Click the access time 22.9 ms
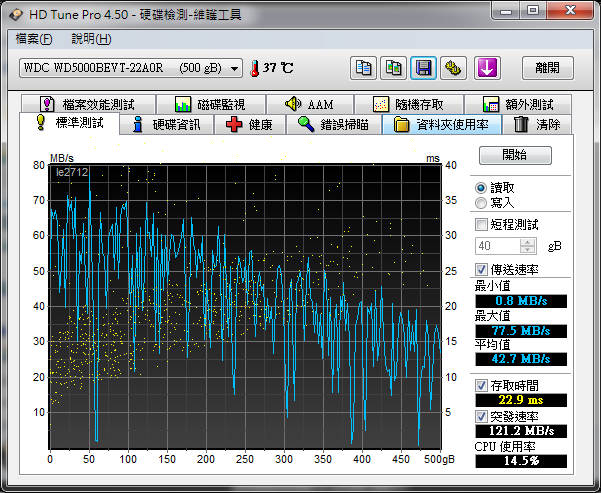Image resolution: width=601 pixels, height=493 pixels. coord(521,400)
